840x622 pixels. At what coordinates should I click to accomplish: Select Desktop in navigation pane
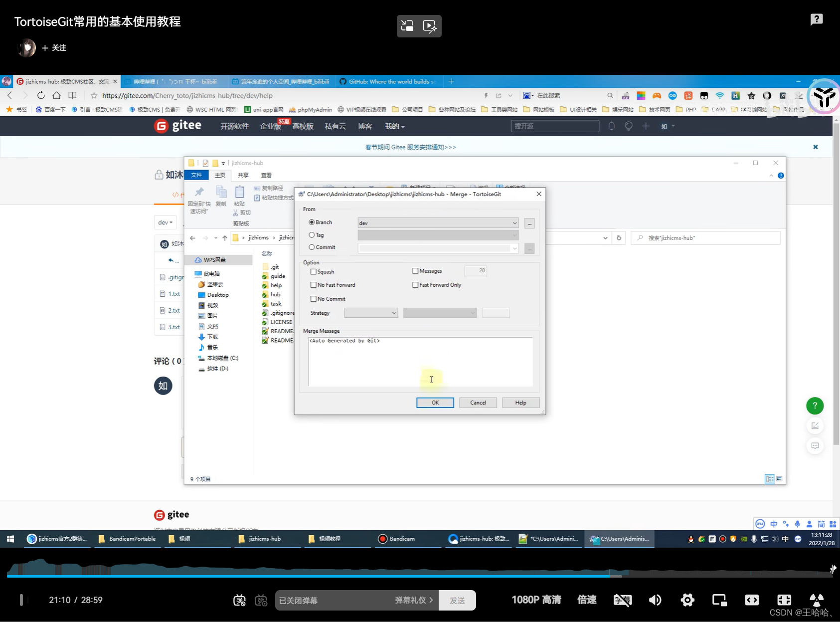218,295
